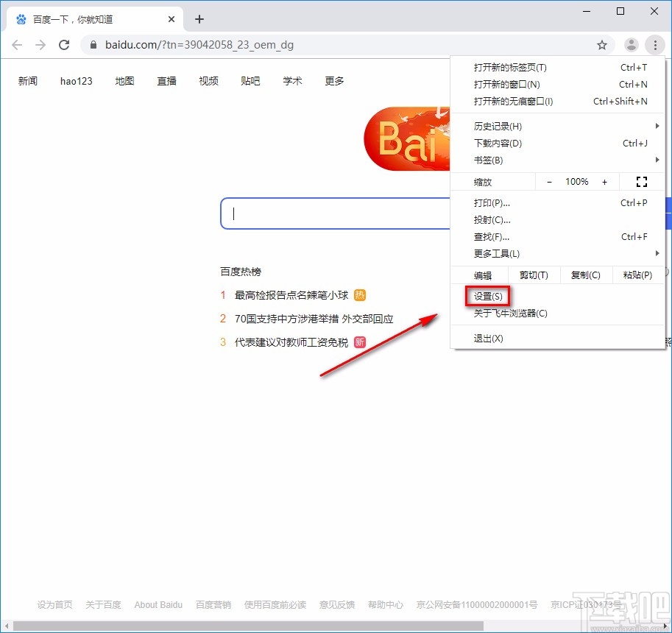Image resolution: width=672 pixels, height=633 pixels.
Task: Increase zoom with plus button
Action: [605, 182]
